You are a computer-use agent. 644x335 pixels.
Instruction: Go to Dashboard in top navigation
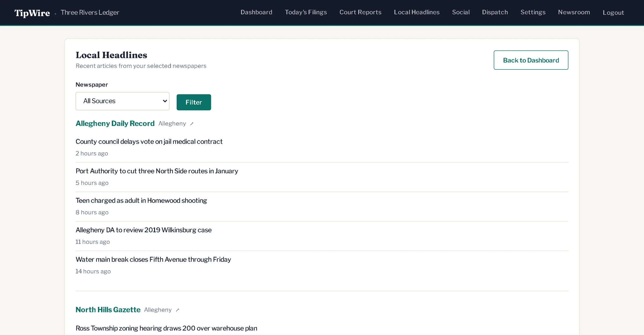[256, 12]
